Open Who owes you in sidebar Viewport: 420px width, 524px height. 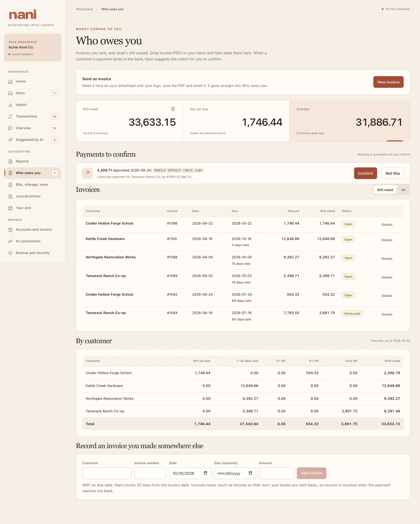[x=33, y=173]
